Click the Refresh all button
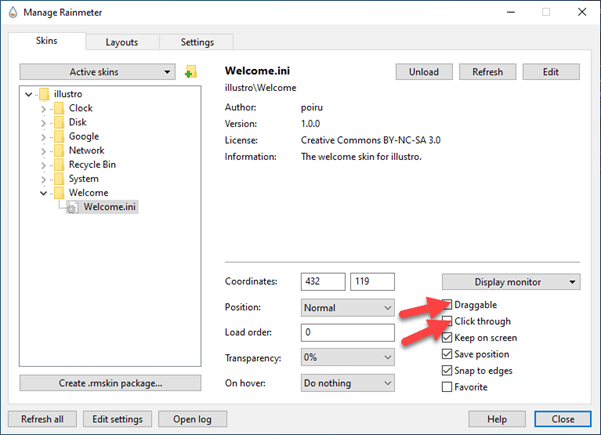The width and height of the screenshot is (601, 435). click(42, 419)
